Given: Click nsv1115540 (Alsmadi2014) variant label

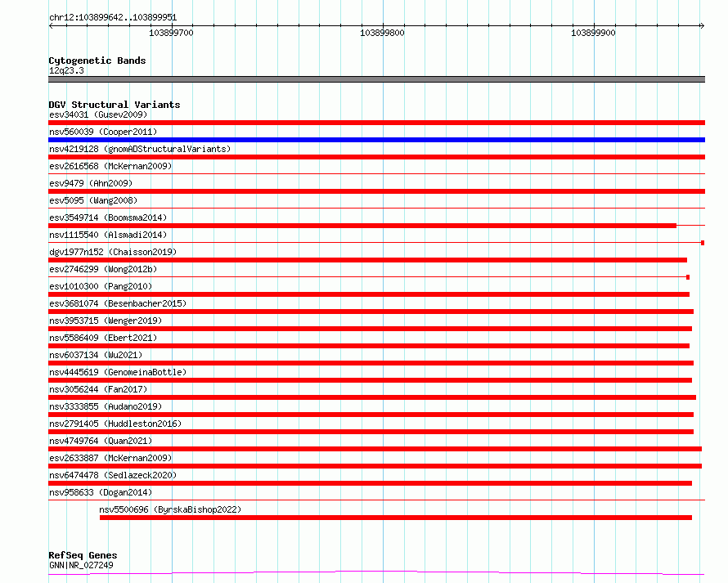Looking at the screenshot, I should pyautogui.click(x=108, y=235).
